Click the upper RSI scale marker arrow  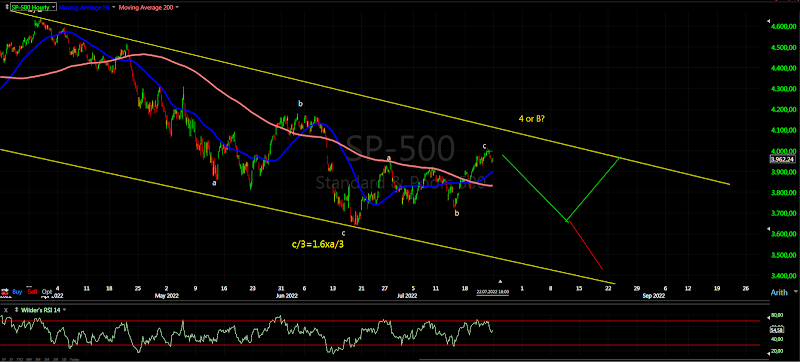[x=768, y=318]
